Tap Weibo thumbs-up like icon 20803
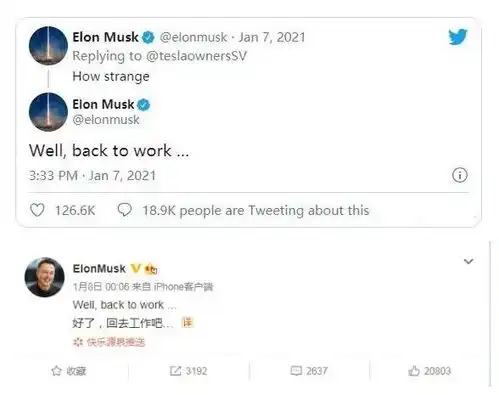 [x=414, y=371]
